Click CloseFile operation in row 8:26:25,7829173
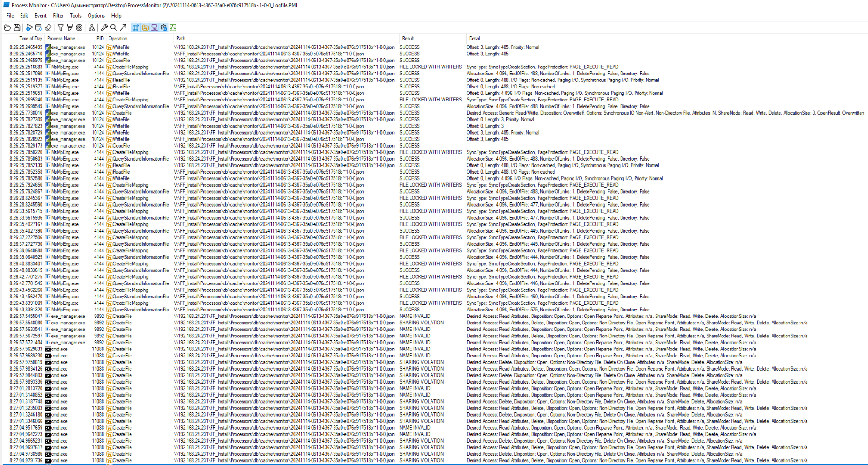Viewport: 868px width, 465px height. point(121,146)
